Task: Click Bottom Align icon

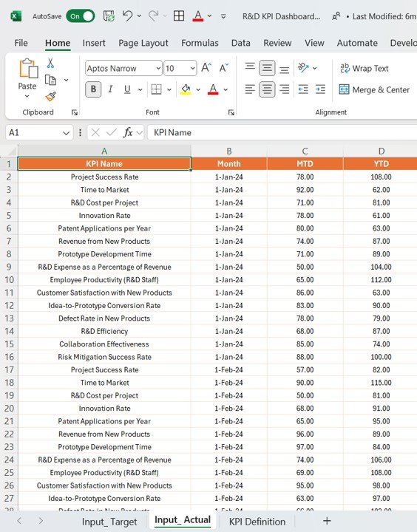Action: (284, 69)
